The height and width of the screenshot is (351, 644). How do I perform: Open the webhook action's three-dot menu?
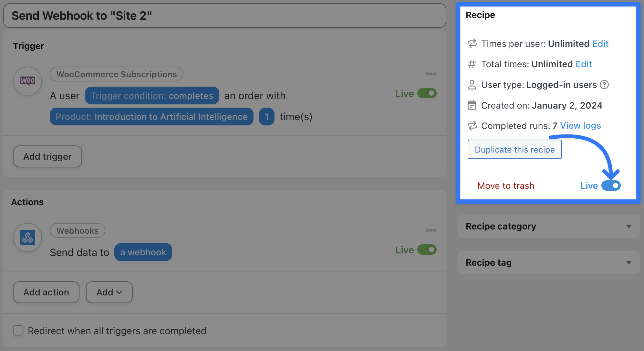coord(431,230)
